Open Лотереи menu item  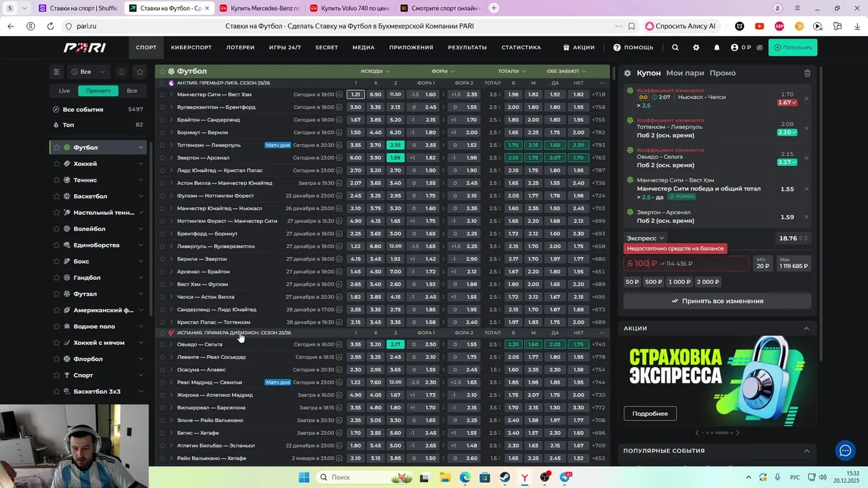tap(240, 47)
